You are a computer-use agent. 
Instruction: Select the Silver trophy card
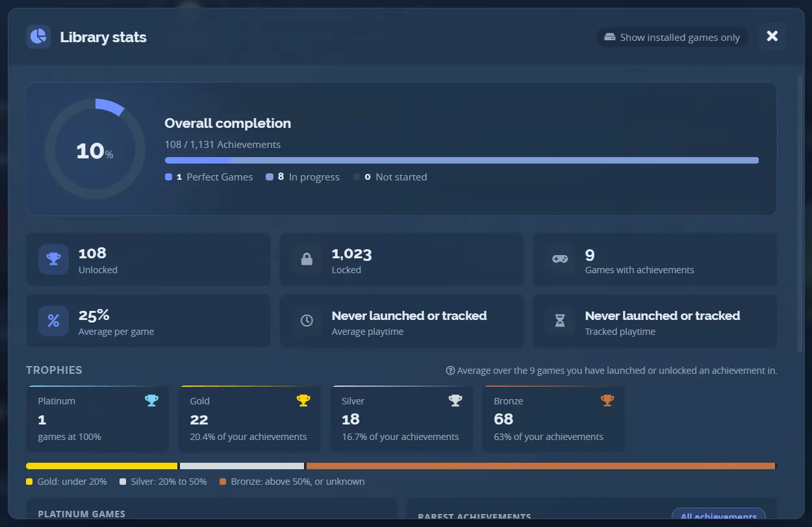401,419
